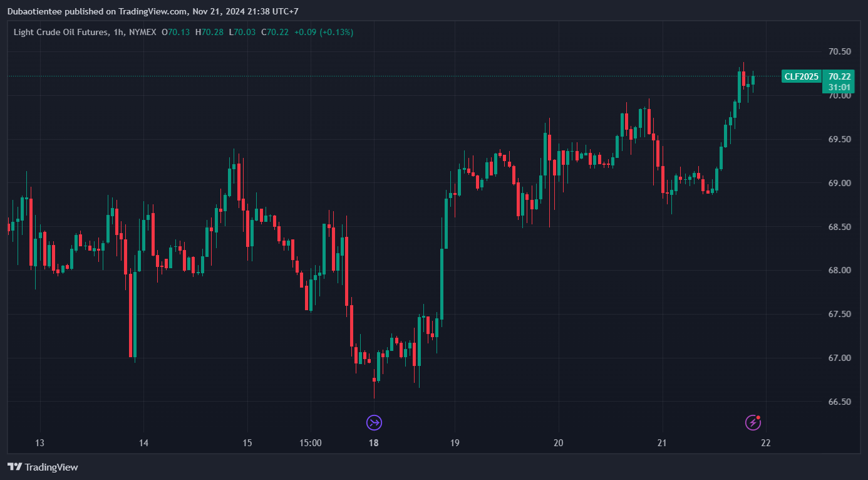
Task: Click the NYMEX exchange label
Action: pyautogui.click(x=142, y=32)
